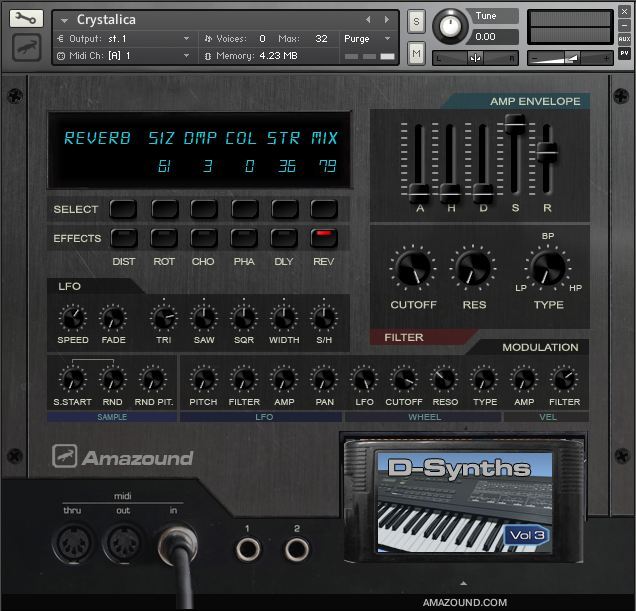Click the instrument volume slider
Image resolution: width=636 pixels, height=611 pixels.
tap(570, 58)
